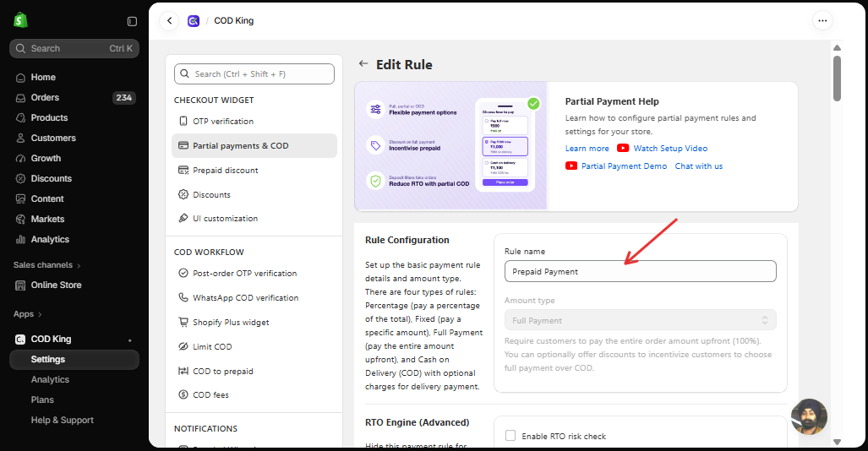868x451 pixels.
Task: Click the Home icon in the sidebar
Action: click(x=20, y=78)
